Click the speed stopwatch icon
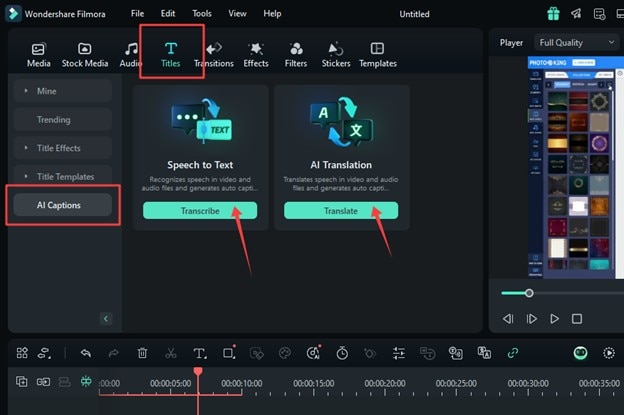The height and width of the screenshot is (415, 624). [x=342, y=353]
